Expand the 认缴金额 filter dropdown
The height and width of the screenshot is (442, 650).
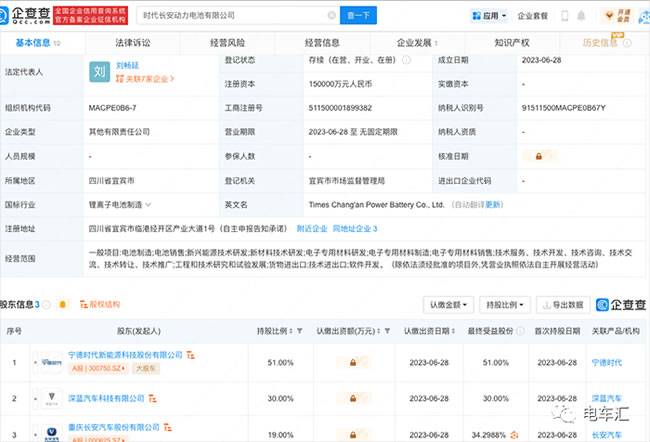(447, 304)
